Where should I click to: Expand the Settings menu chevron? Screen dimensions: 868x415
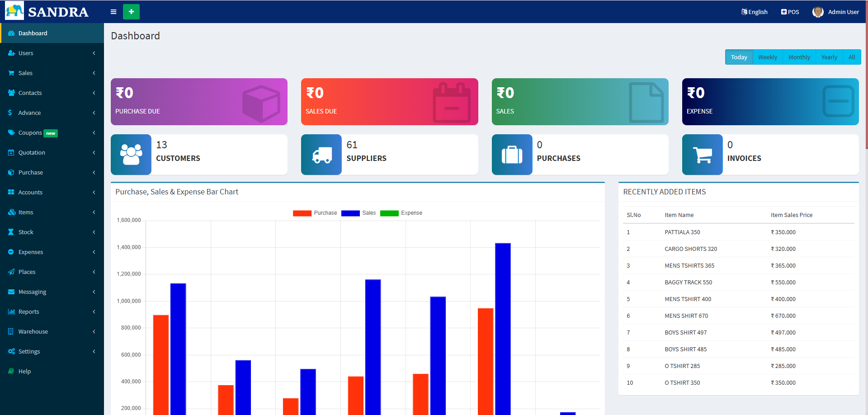point(94,351)
